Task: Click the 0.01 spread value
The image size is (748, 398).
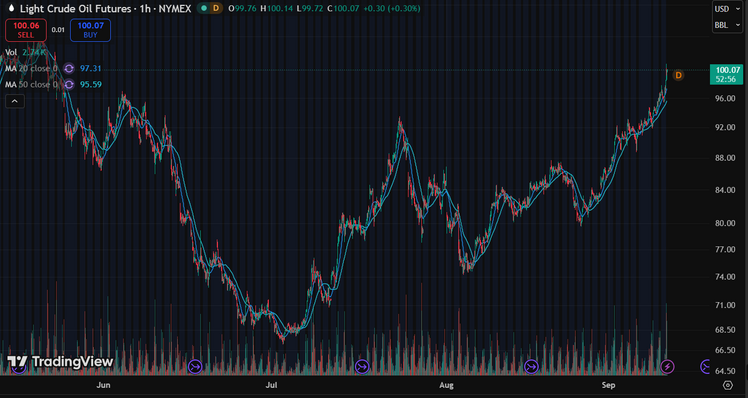Action: click(x=58, y=30)
